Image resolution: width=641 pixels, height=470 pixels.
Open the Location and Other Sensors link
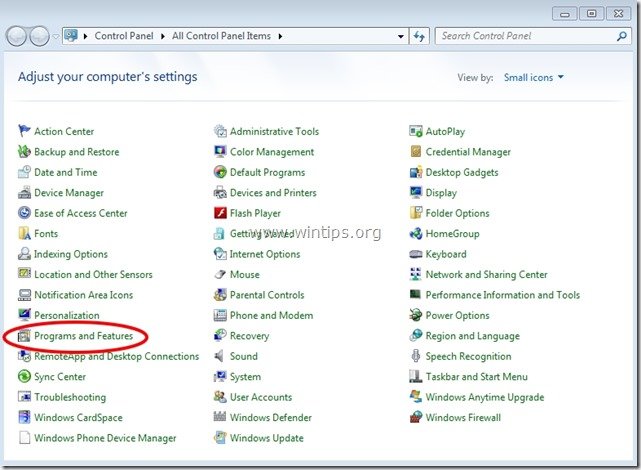coord(93,274)
